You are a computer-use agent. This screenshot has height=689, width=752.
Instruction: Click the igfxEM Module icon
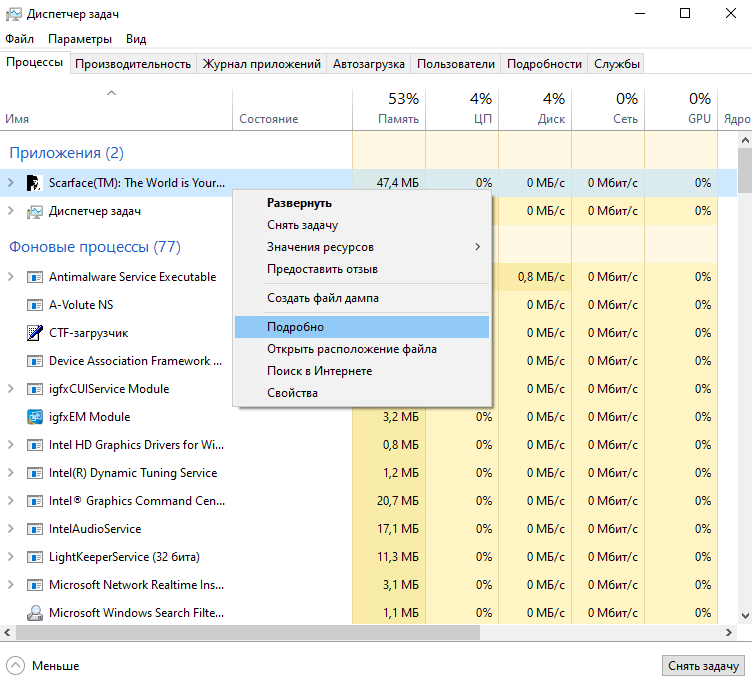(34, 417)
